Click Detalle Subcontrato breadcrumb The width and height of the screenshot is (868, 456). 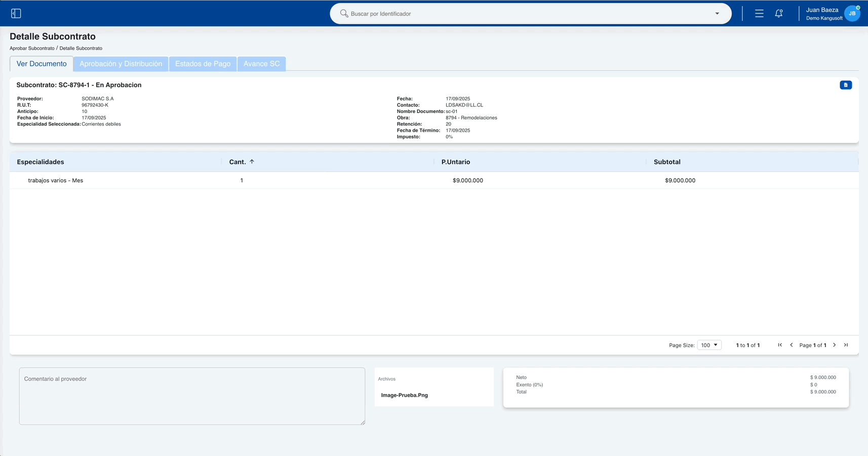coord(81,48)
